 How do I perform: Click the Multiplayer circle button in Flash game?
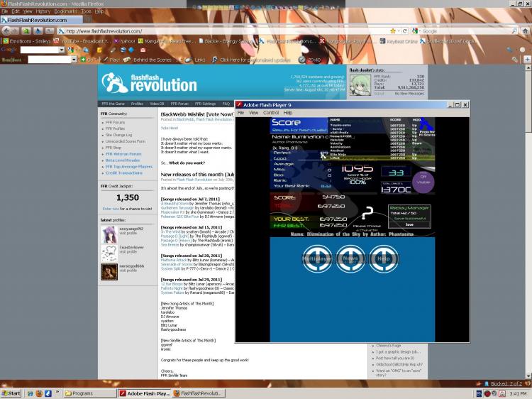point(317,258)
